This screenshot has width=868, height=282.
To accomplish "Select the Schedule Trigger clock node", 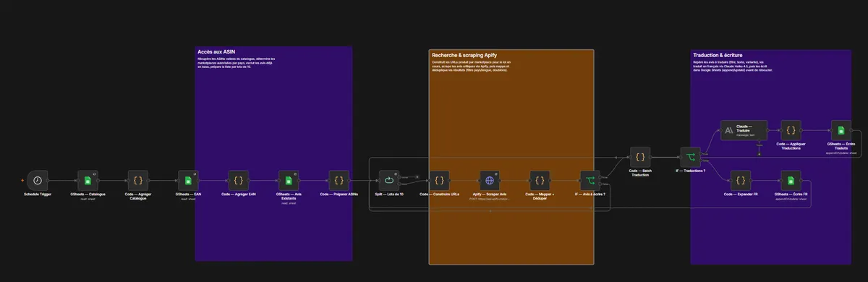I will 38,181.
